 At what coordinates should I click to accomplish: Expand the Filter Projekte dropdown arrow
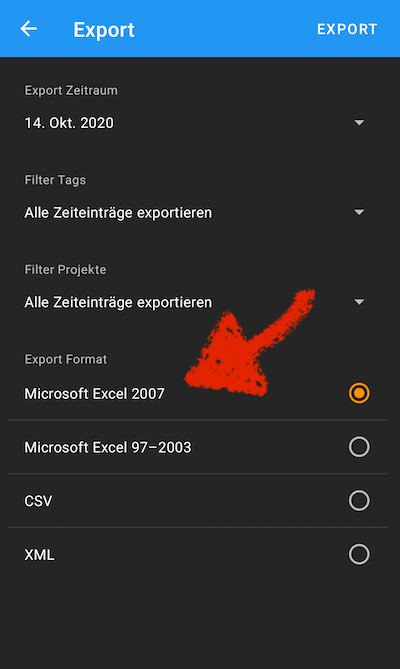pos(359,302)
